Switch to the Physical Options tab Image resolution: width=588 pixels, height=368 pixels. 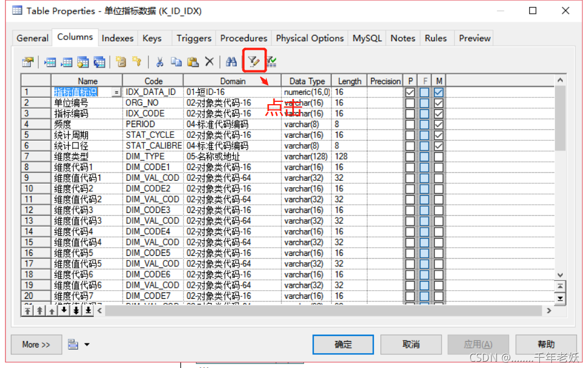click(310, 38)
